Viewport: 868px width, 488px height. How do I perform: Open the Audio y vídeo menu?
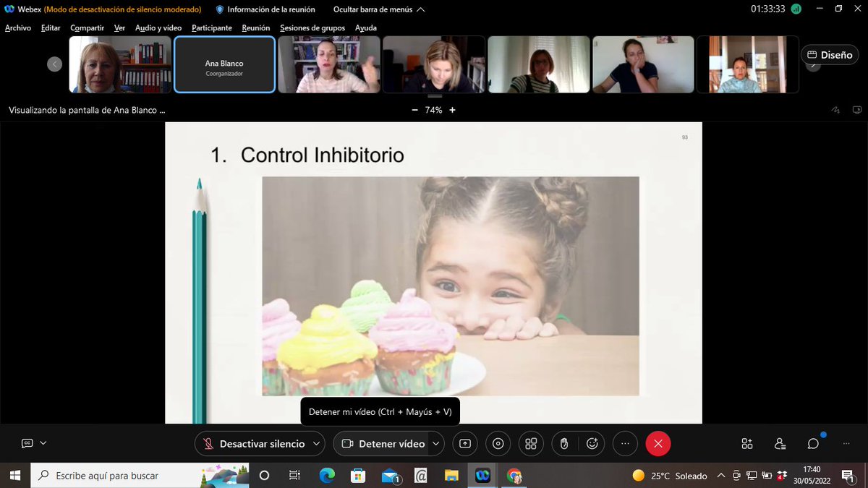pyautogui.click(x=158, y=27)
